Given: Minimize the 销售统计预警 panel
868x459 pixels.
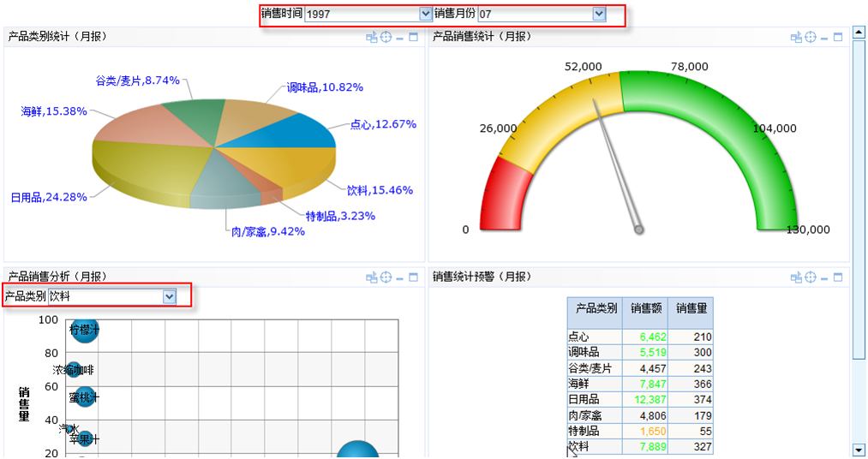Looking at the screenshot, I should (824, 278).
